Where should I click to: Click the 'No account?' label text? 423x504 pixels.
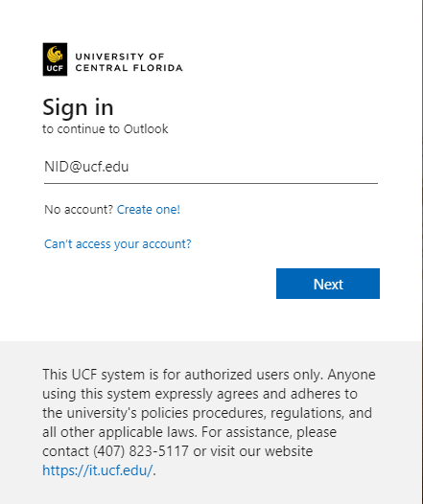pyautogui.click(x=79, y=210)
